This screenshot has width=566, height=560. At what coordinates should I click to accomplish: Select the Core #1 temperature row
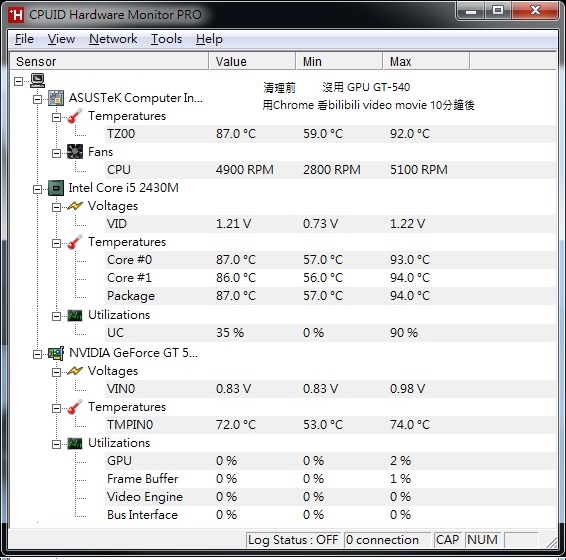click(330, 278)
